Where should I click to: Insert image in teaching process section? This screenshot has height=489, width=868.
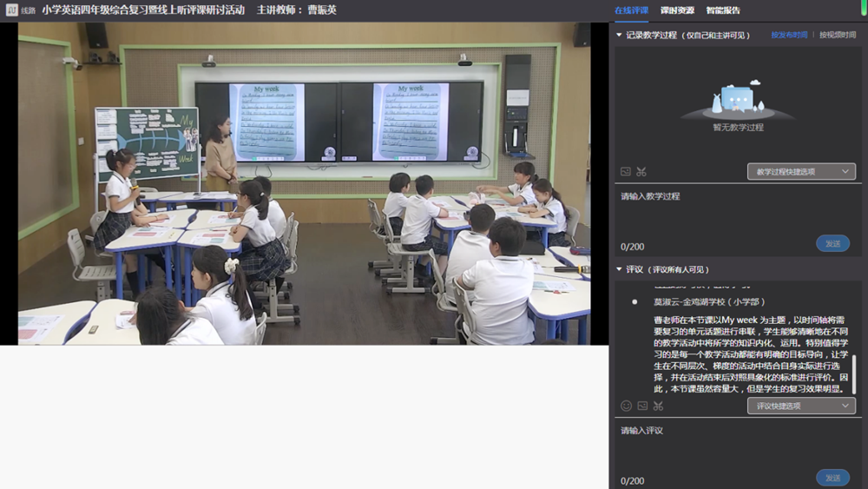coord(626,172)
